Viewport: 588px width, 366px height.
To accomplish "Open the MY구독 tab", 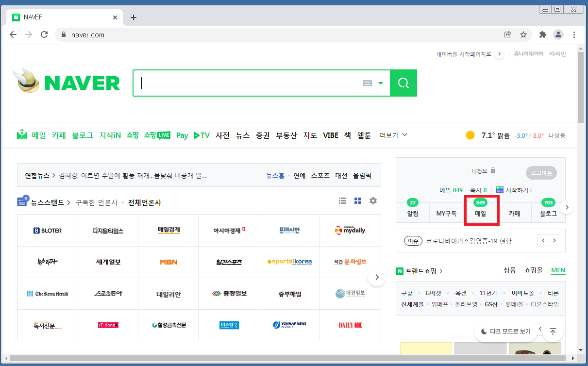I will click(x=446, y=214).
